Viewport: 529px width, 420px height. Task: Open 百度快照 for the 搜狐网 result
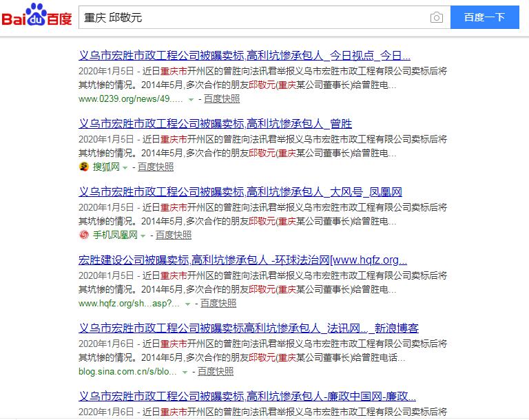click(156, 167)
